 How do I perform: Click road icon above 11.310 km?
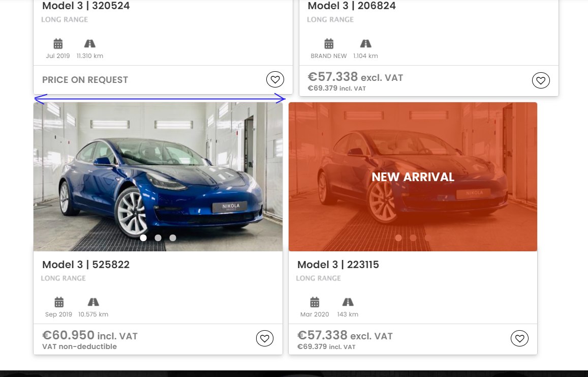click(89, 44)
